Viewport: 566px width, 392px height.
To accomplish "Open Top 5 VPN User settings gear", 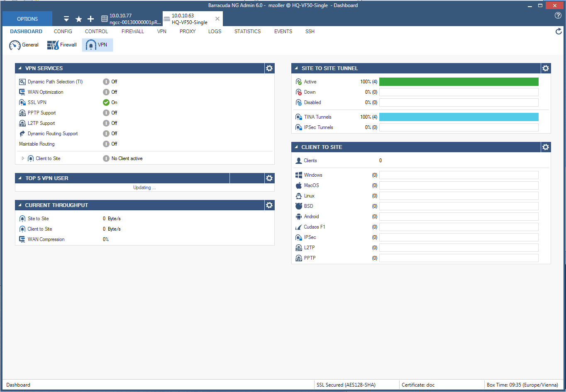I will pyautogui.click(x=269, y=178).
